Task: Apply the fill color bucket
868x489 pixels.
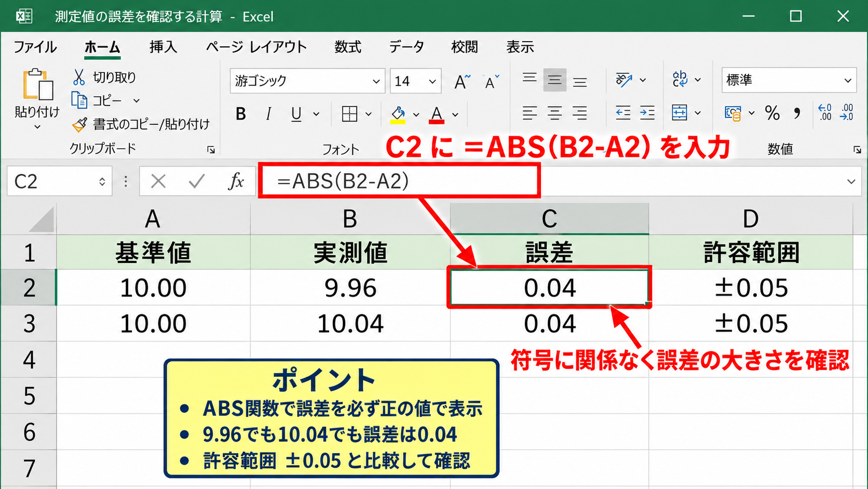Action: click(398, 114)
